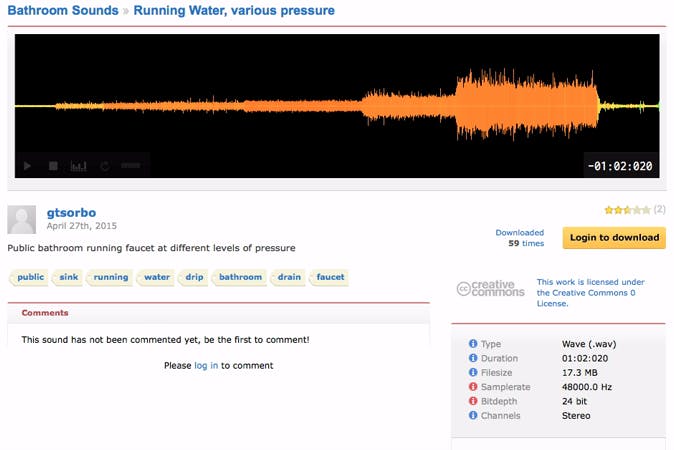Open Downloaded 59 times list
Image resolution: width=674 pixels, height=450 pixels.
(x=520, y=238)
